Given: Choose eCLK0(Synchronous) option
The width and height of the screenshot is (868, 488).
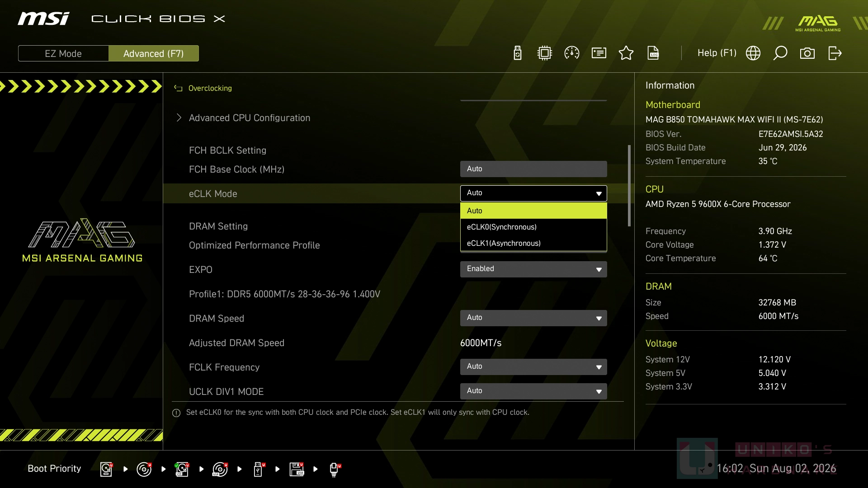Looking at the screenshot, I should coord(533,227).
